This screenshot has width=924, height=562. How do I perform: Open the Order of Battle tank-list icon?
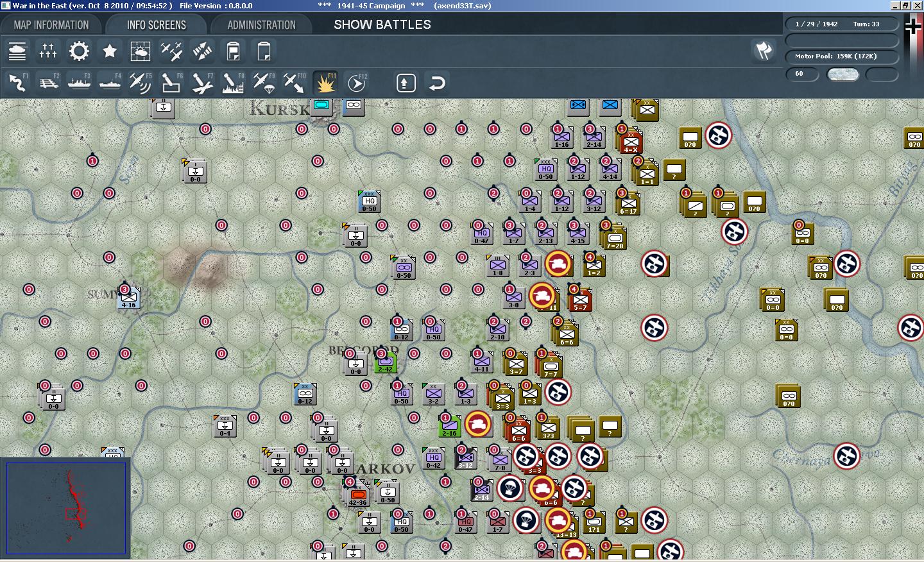(x=17, y=51)
